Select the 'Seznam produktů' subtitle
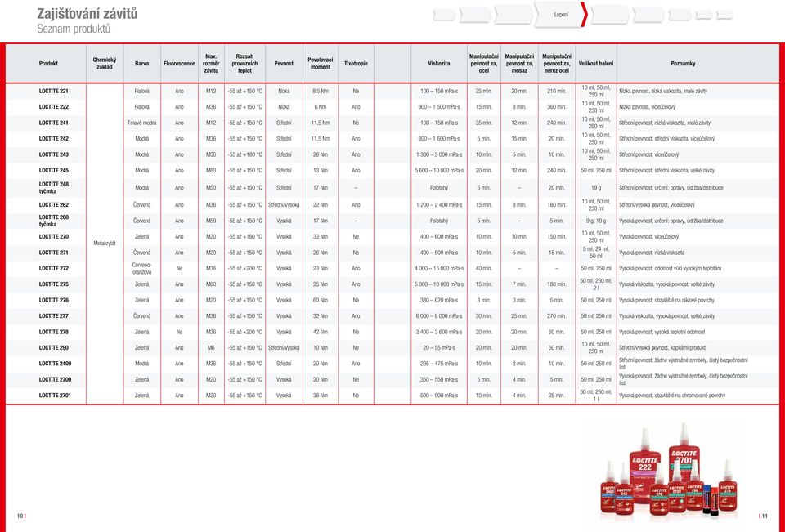This screenshot has width=785, height=532. click(x=74, y=29)
